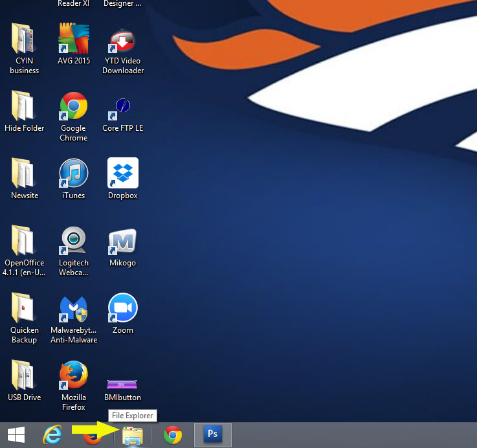The width and height of the screenshot is (477, 448).
Task: Click the Google Chrome desktop shortcut
Action: [x=73, y=107]
